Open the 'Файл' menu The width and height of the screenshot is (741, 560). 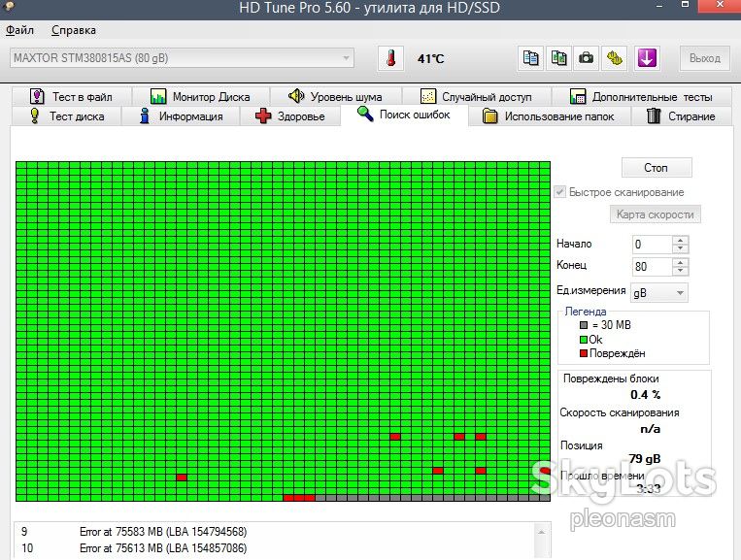19,30
